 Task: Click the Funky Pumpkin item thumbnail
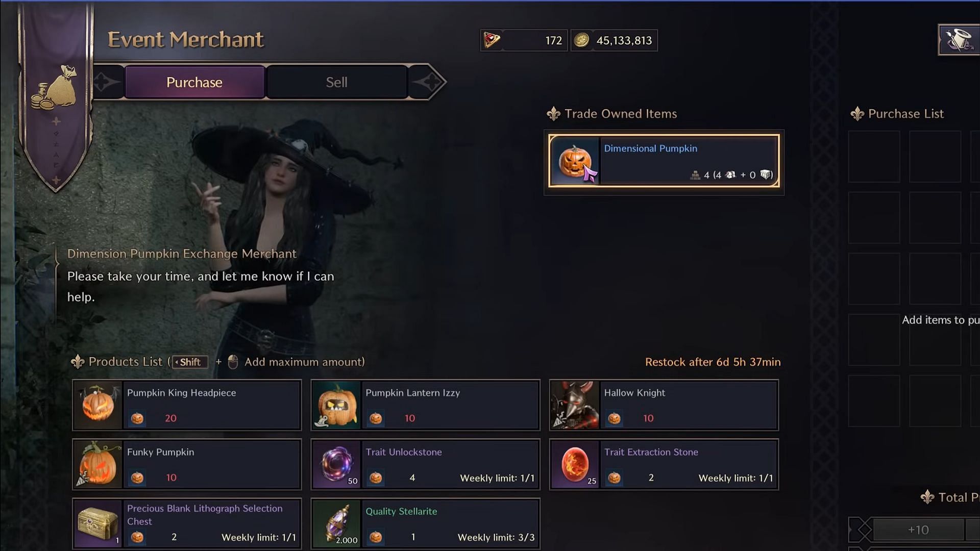[x=99, y=464]
